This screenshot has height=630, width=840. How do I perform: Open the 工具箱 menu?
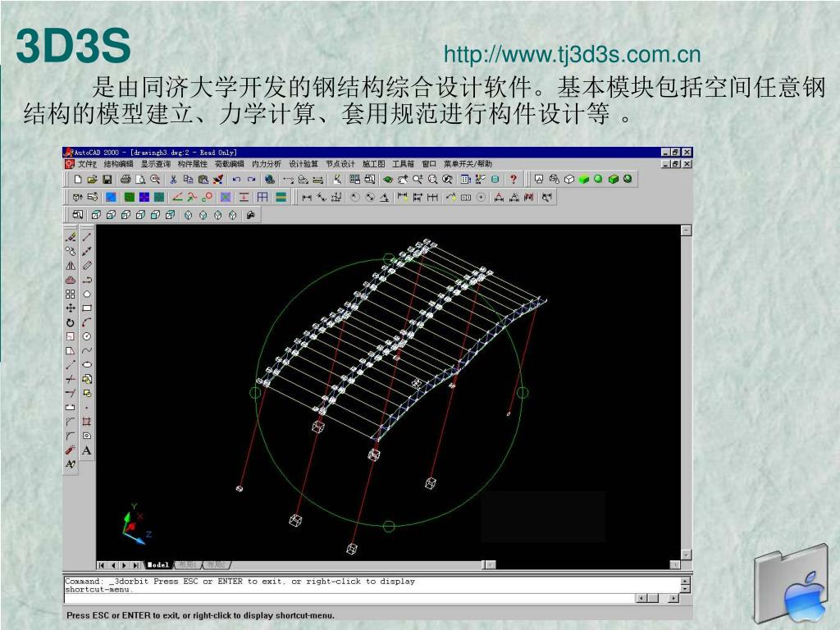404,164
